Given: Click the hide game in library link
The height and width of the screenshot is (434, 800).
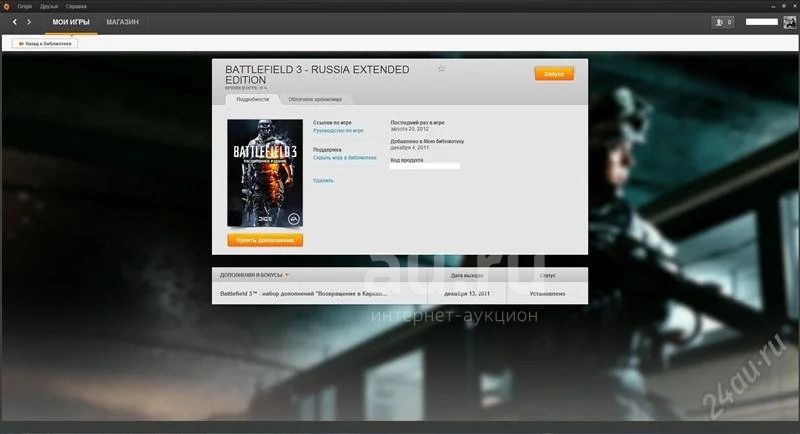Looking at the screenshot, I should [345, 158].
